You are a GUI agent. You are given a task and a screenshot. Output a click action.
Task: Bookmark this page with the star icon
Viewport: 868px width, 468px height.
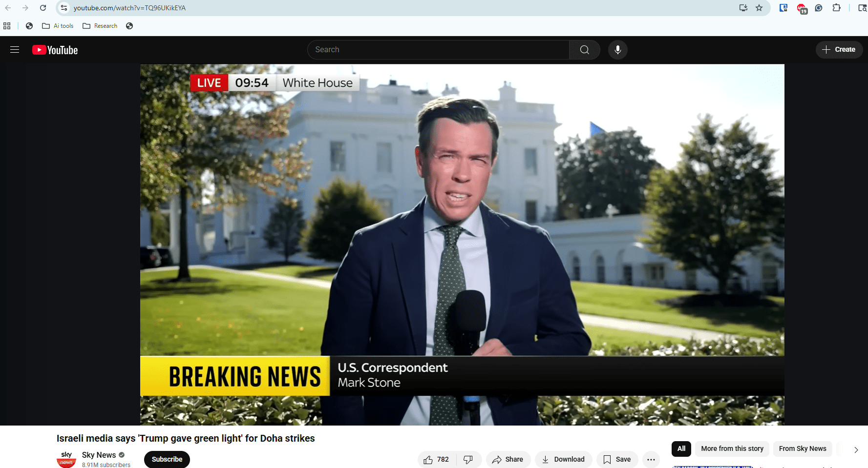pyautogui.click(x=759, y=8)
